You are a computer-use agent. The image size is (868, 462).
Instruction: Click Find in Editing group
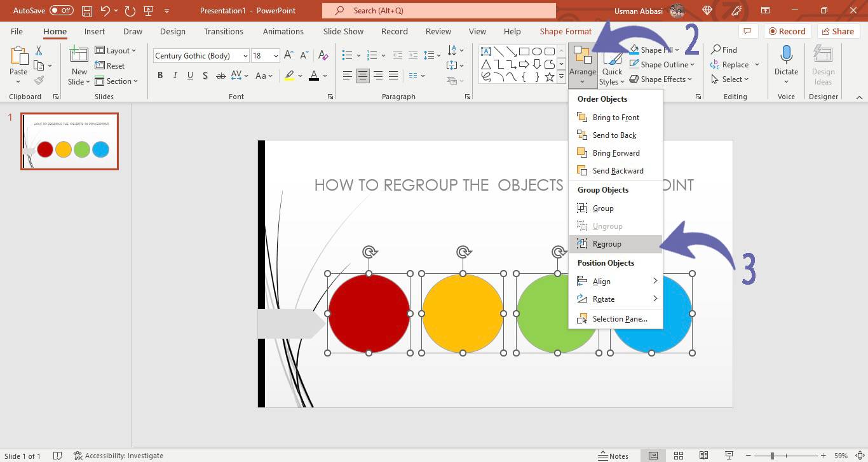tap(724, 50)
